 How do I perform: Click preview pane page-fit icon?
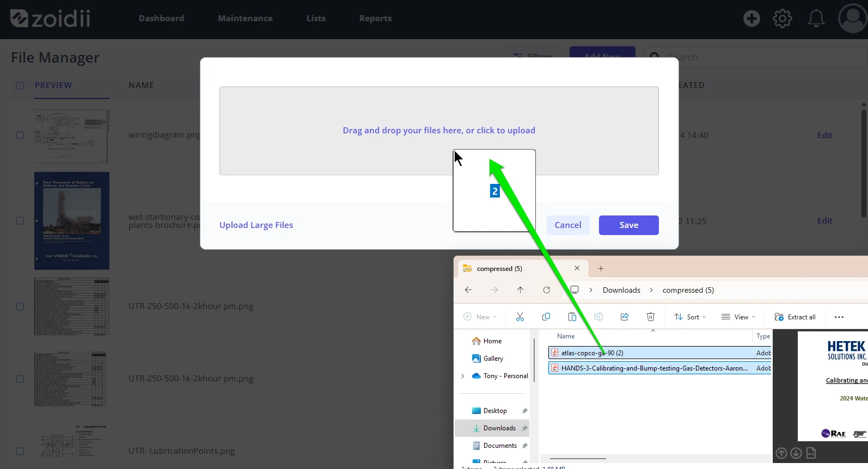point(811,453)
